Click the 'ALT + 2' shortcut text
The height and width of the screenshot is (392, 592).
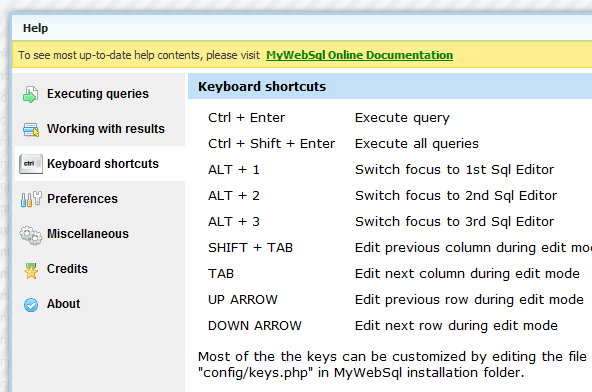point(234,196)
